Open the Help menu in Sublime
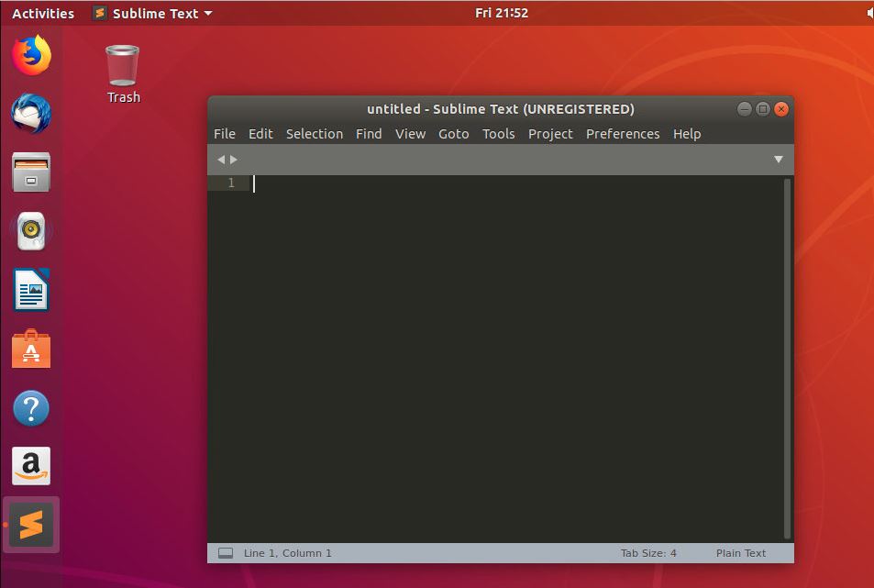Screen dimensions: 874x588 tap(687, 134)
